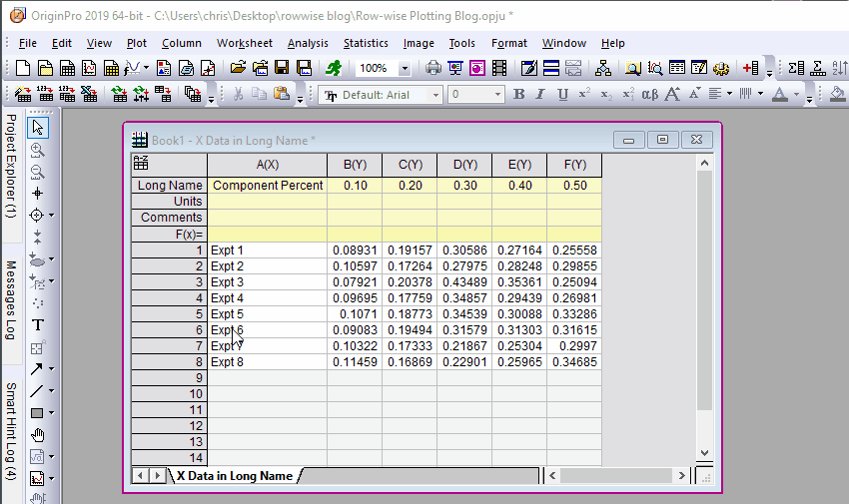849x504 pixels.
Task: Expand the function plot dropdown arrow
Action: tap(146, 68)
